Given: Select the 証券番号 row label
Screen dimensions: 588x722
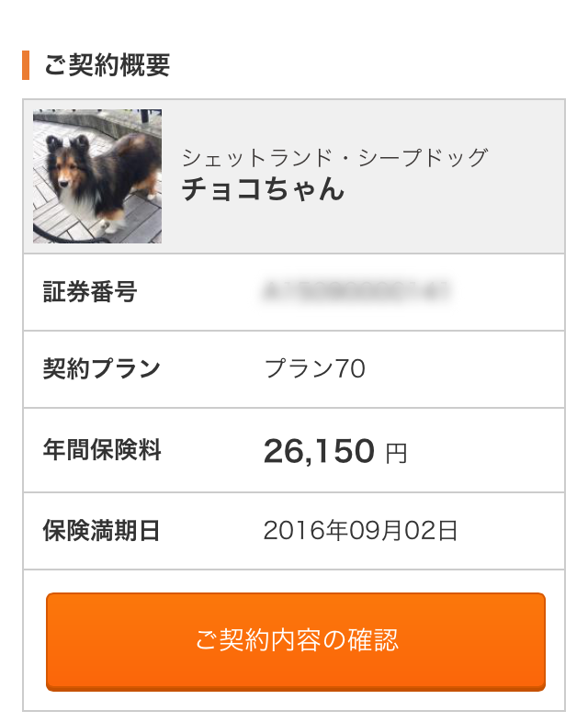Looking at the screenshot, I should coord(90,291).
